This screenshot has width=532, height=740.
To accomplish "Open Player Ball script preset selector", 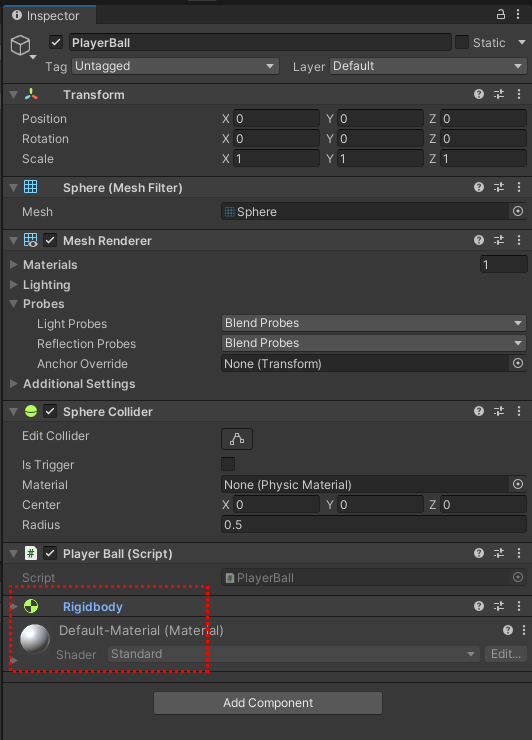I will tap(499, 553).
